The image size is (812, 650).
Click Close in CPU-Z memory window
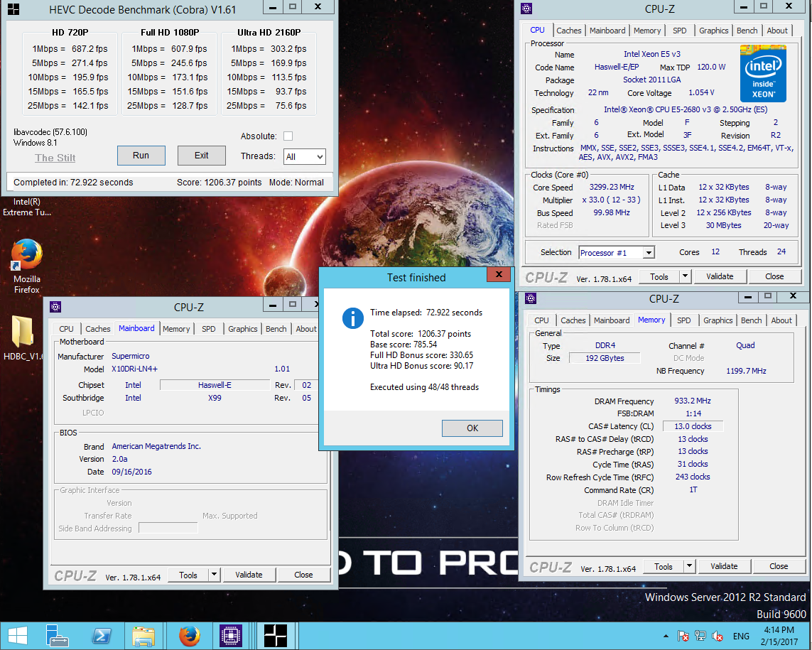tap(779, 566)
